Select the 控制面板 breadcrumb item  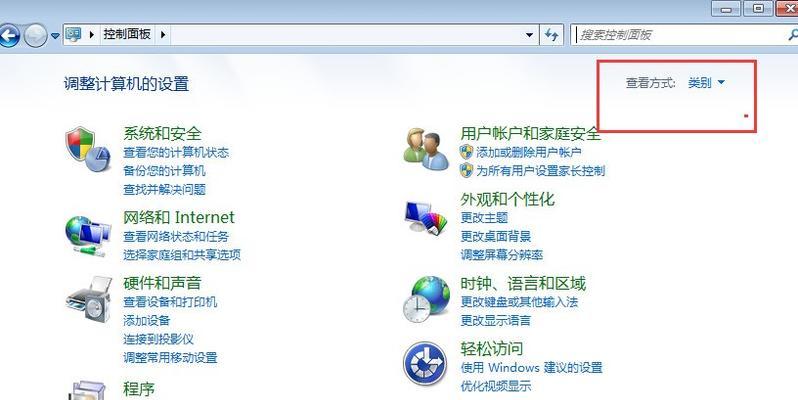pyautogui.click(x=127, y=35)
